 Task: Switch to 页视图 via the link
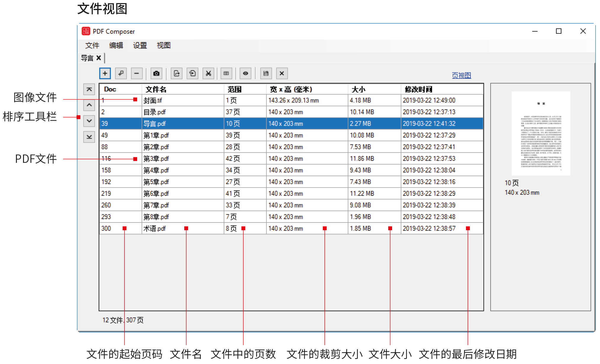(x=461, y=75)
